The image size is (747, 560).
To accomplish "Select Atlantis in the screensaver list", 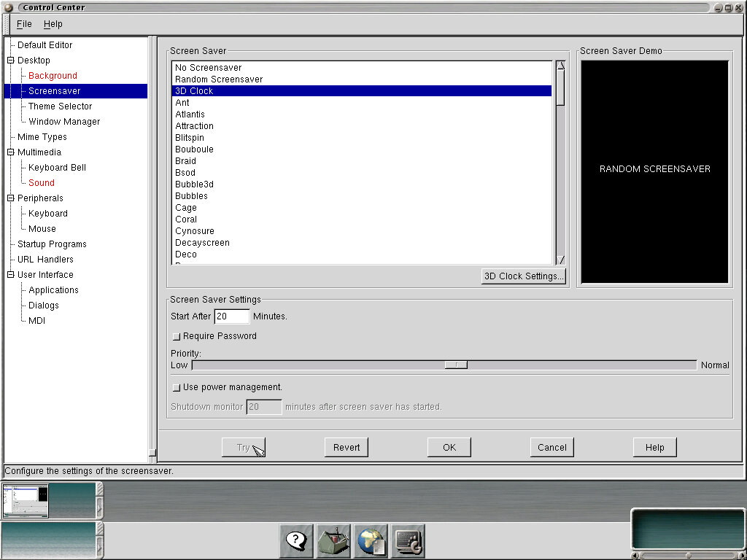I will click(x=190, y=114).
